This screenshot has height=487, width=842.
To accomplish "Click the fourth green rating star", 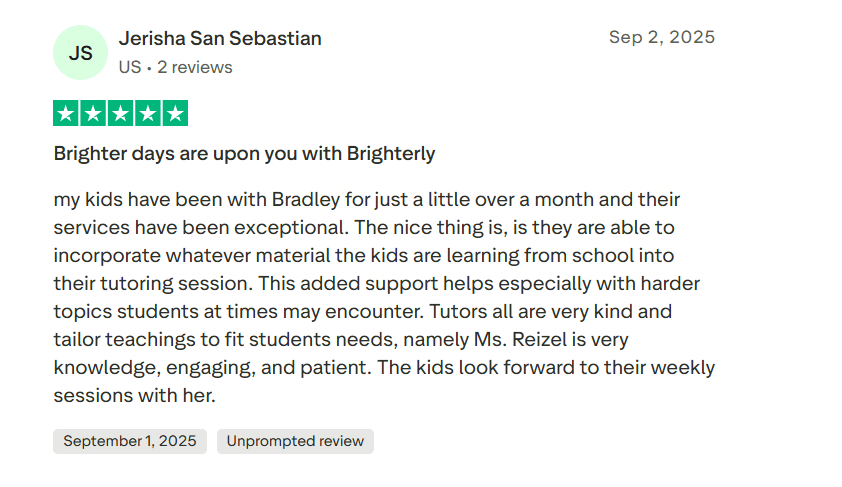I will click(148, 114).
